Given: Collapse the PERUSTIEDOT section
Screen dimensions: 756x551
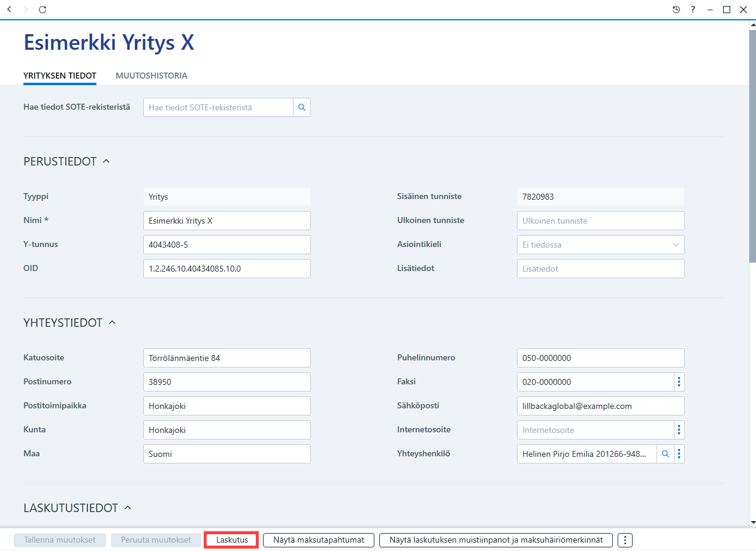Looking at the screenshot, I should pyautogui.click(x=106, y=161).
